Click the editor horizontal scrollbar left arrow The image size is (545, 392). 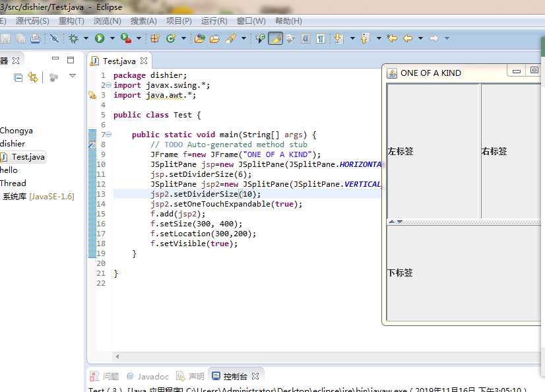pyautogui.click(x=117, y=356)
